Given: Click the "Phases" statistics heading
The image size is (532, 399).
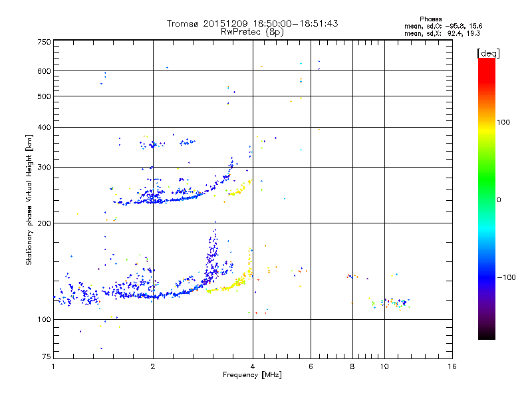Looking at the screenshot, I should pos(430,19).
